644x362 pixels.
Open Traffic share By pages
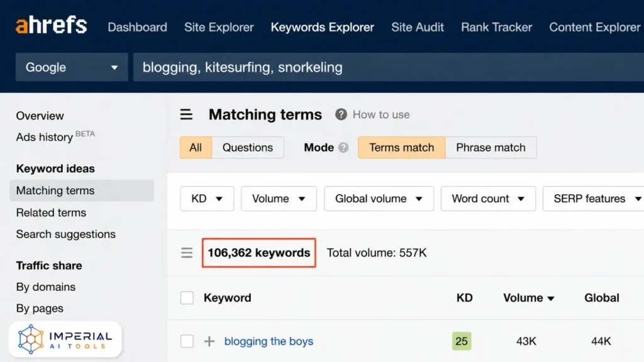coord(40,308)
